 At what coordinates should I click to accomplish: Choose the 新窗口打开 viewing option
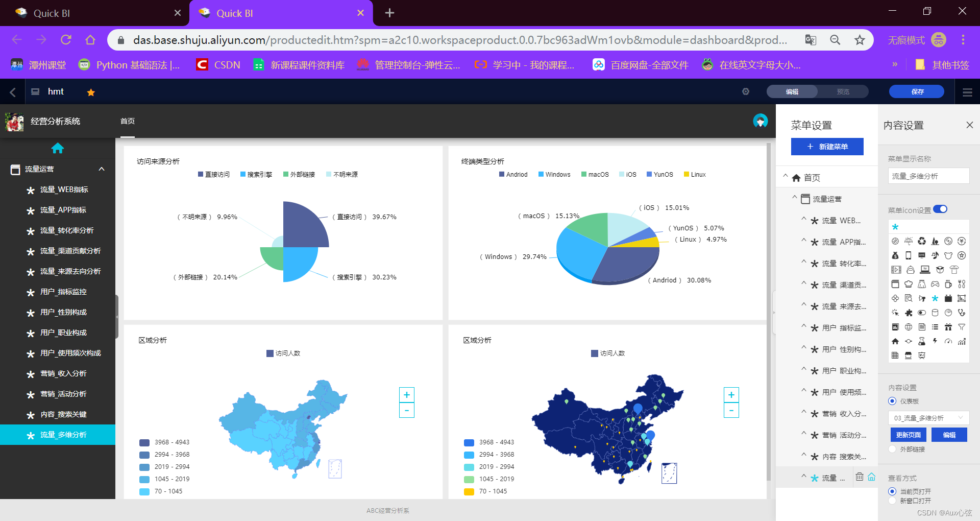coord(892,501)
